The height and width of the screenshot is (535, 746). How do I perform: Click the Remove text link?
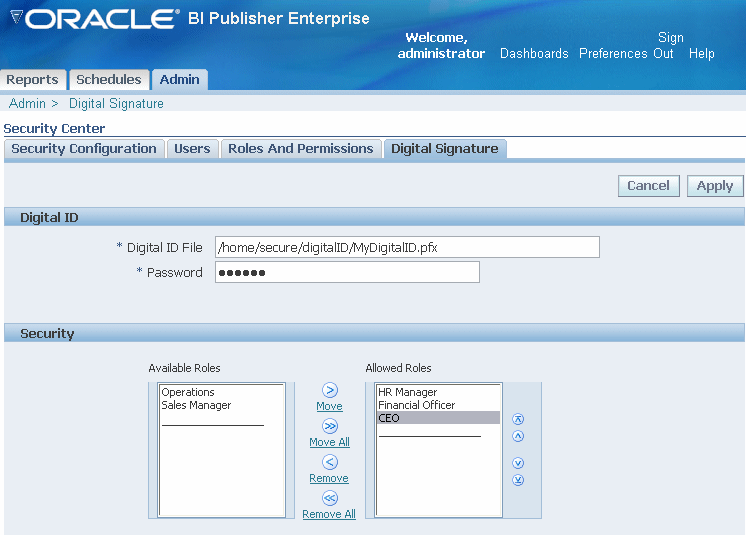coord(329,478)
